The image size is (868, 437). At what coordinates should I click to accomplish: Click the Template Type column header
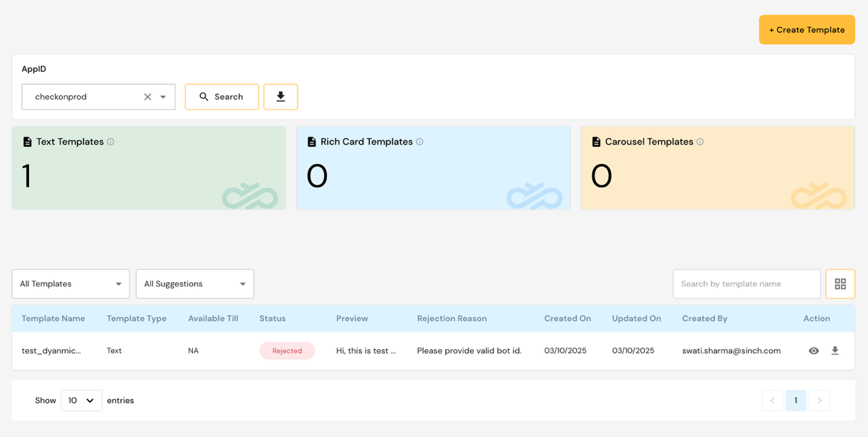pos(137,319)
